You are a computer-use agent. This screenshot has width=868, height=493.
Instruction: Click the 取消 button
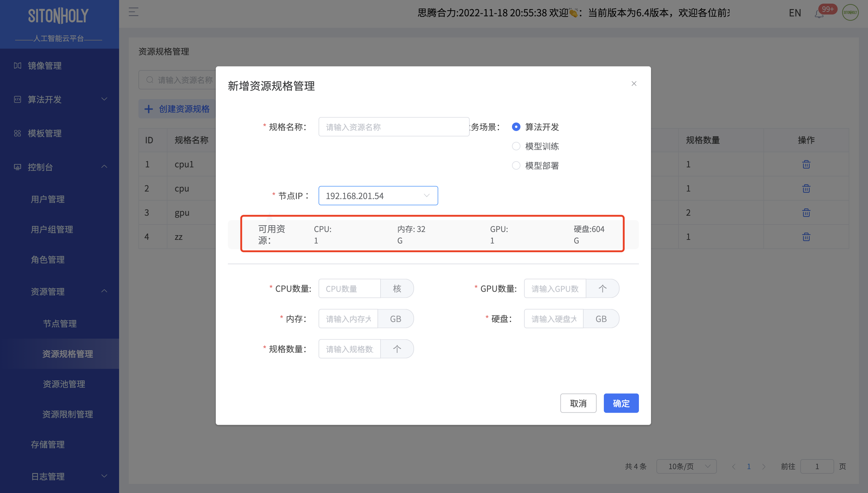(578, 403)
